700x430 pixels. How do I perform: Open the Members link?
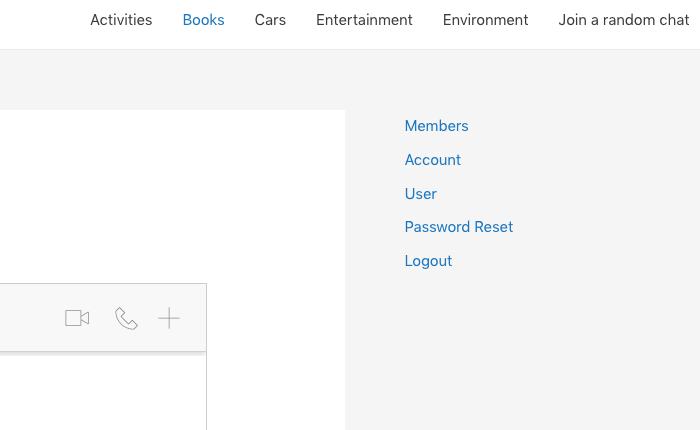[x=436, y=126]
